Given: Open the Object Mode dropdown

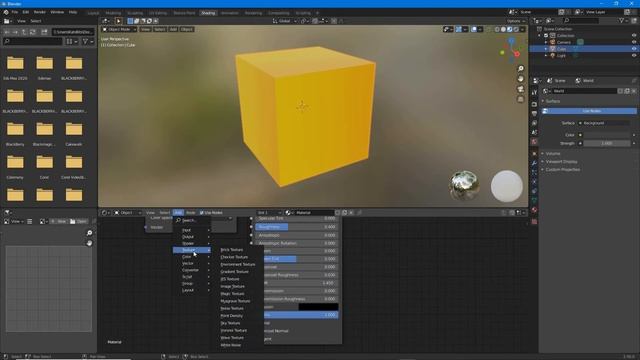Looking at the screenshot, I should [x=119, y=29].
